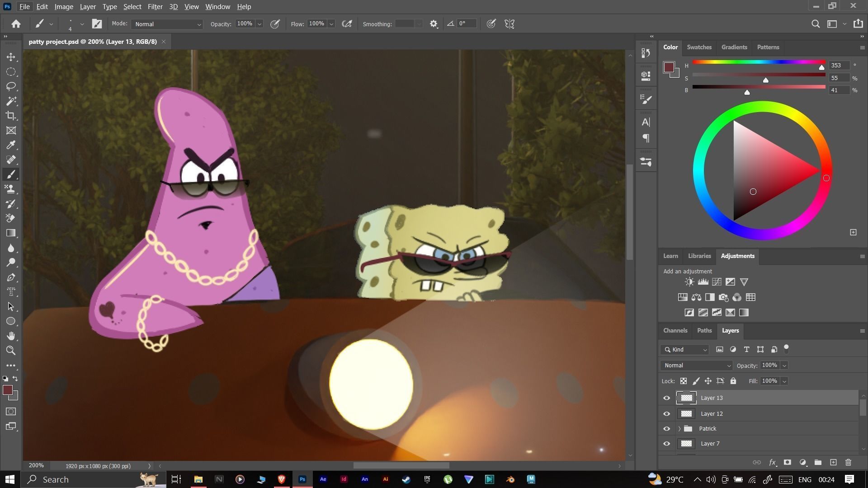The width and height of the screenshot is (868, 488).
Task: Select the Blur tool
Action: (x=11, y=248)
